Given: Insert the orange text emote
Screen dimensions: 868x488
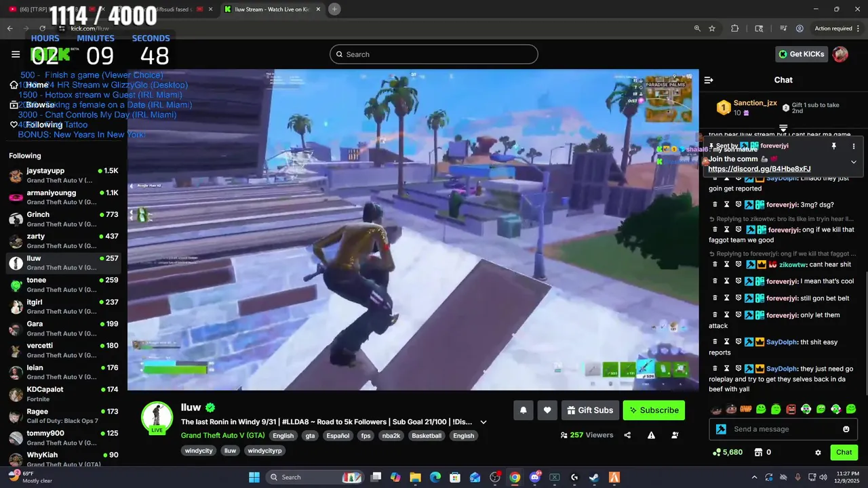Looking at the screenshot, I should pyautogui.click(x=745, y=409).
